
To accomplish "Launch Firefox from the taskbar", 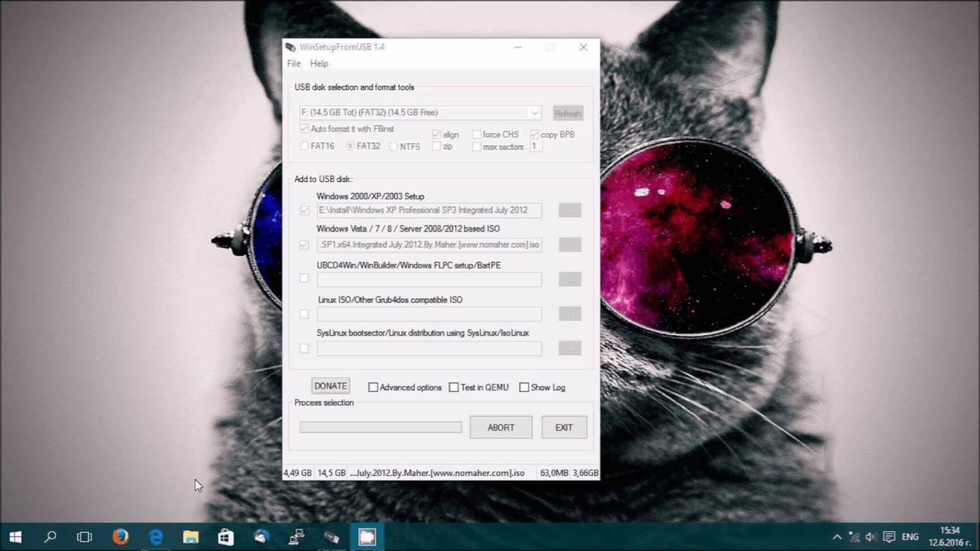I will click(120, 537).
